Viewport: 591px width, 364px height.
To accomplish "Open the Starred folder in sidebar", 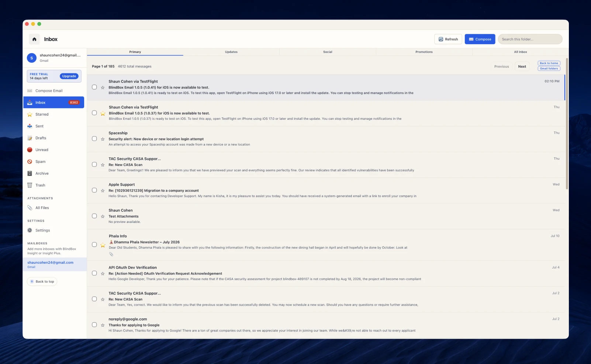I will pos(54,114).
